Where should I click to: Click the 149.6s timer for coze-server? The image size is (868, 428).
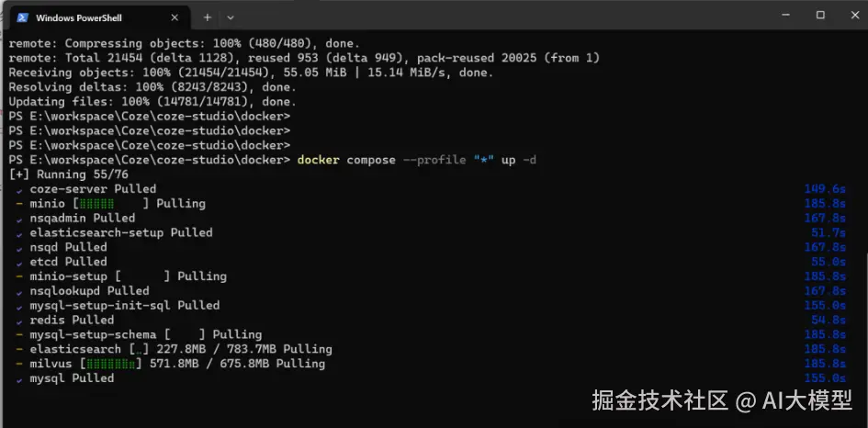click(x=825, y=189)
